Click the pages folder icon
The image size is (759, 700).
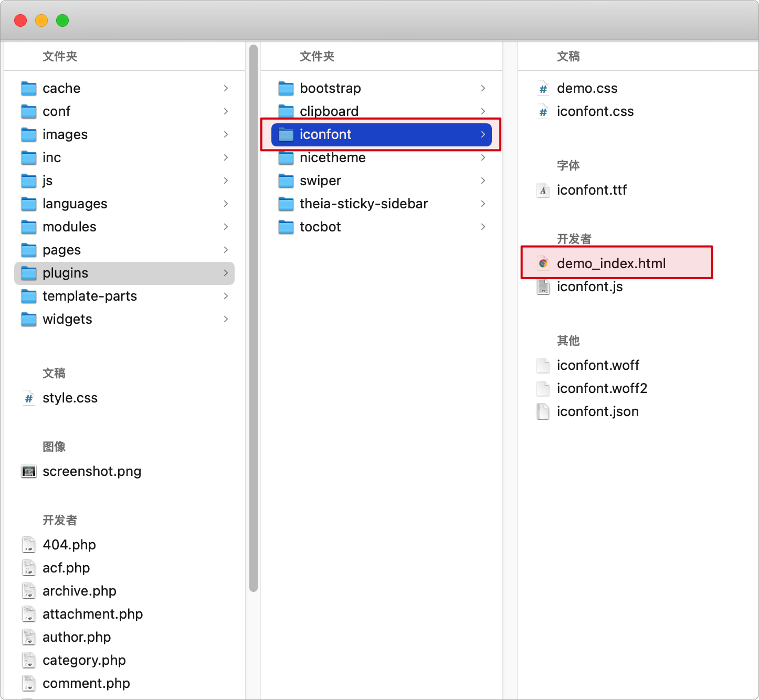tap(29, 250)
